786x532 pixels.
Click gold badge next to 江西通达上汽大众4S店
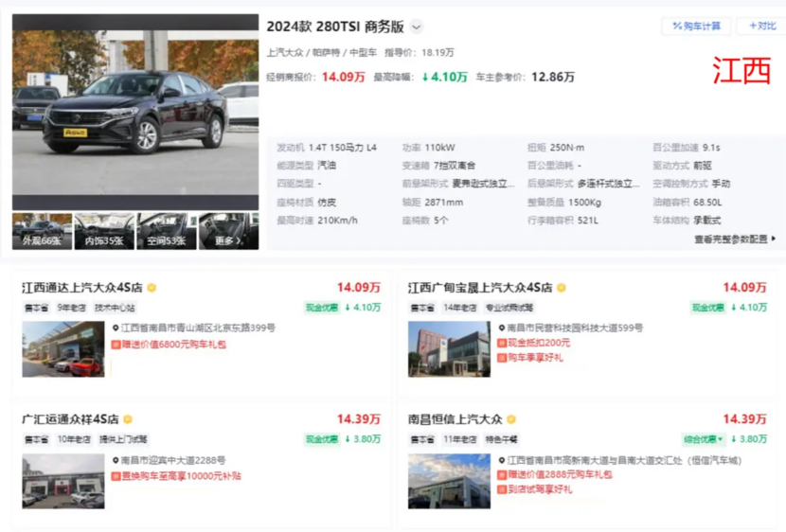[x=152, y=288]
